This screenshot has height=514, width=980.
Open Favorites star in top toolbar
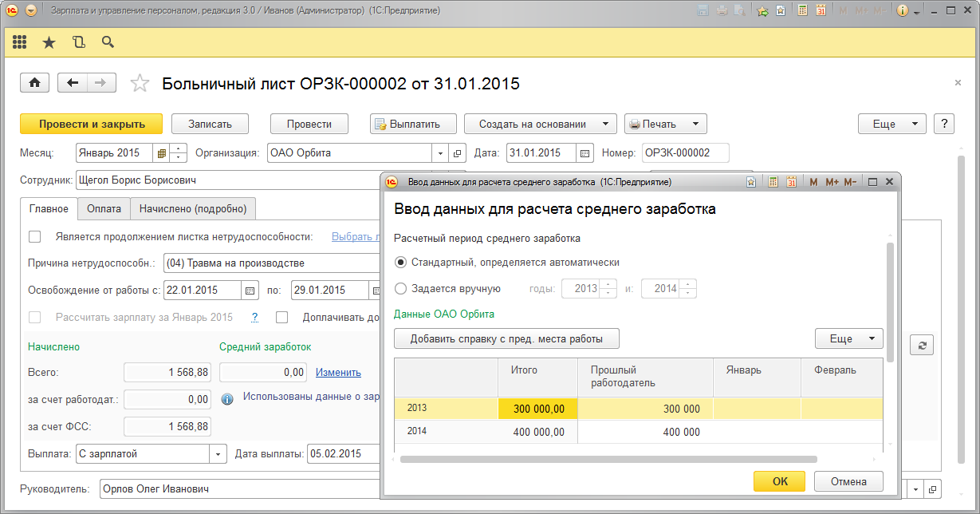[49, 42]
